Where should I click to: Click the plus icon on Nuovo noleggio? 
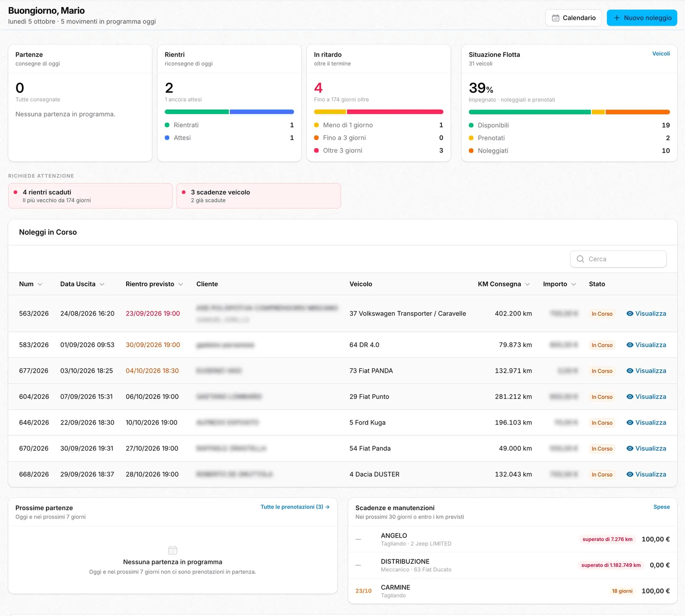[x=616, y=18]
